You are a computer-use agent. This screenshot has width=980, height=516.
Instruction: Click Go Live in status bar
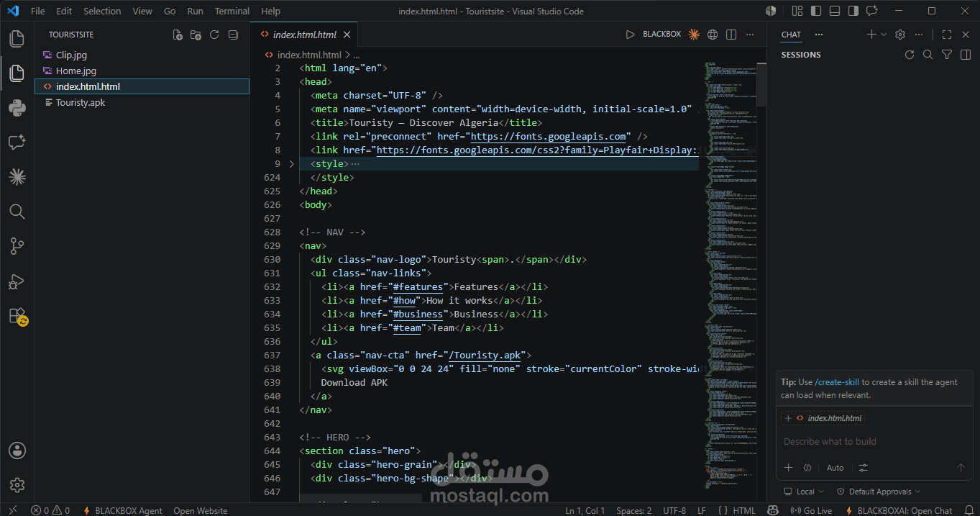(x=811, y=510)
